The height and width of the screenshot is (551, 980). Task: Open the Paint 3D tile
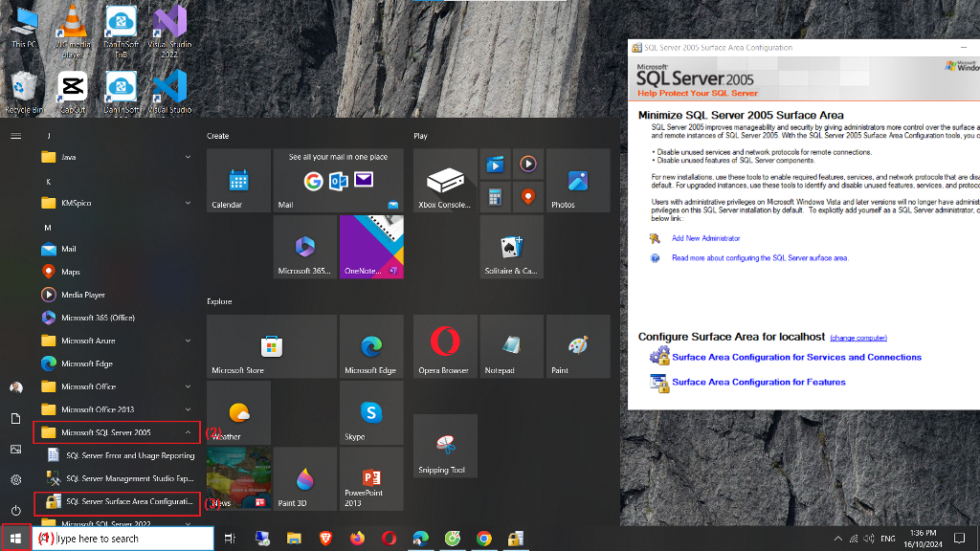[305, 479]
